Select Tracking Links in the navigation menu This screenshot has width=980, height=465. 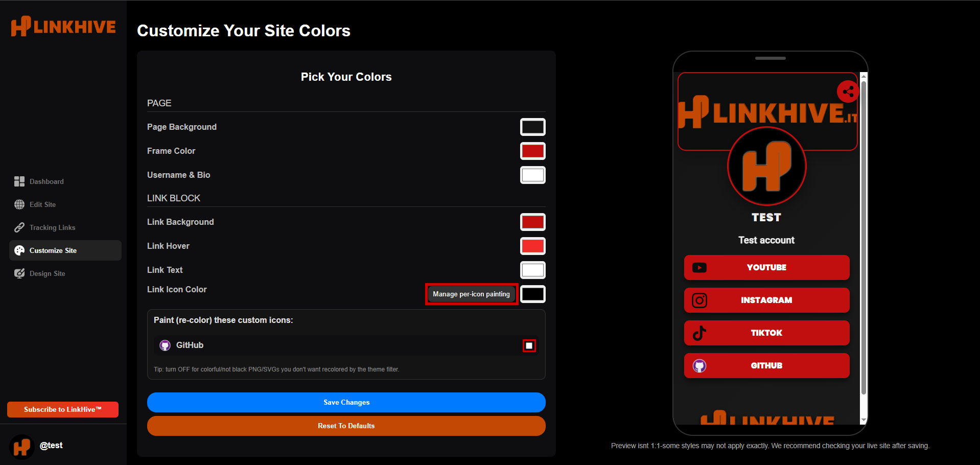(51, 227)
